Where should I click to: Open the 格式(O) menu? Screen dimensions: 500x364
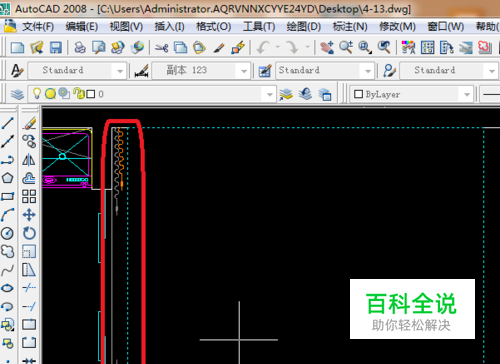[214, 26]
